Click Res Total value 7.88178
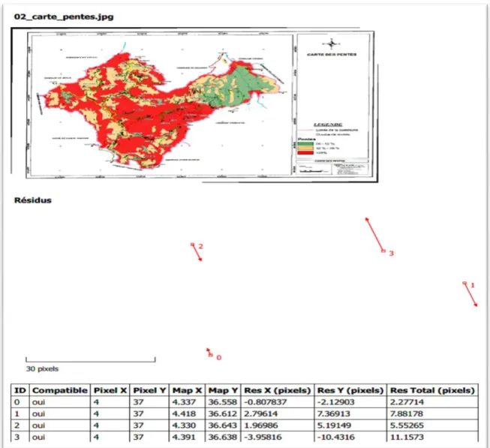The image size is (490, 448). click(x=407, y=413)
